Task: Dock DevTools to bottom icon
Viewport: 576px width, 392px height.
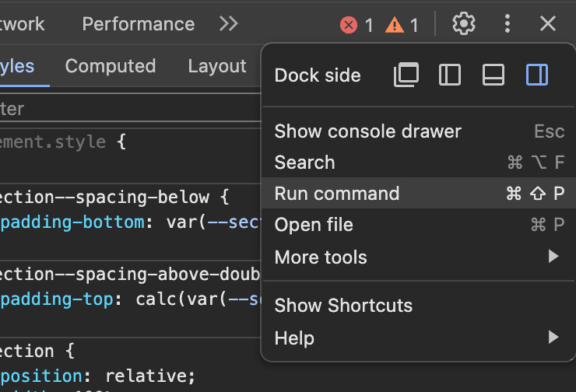Action: click(x=493, y=75)
